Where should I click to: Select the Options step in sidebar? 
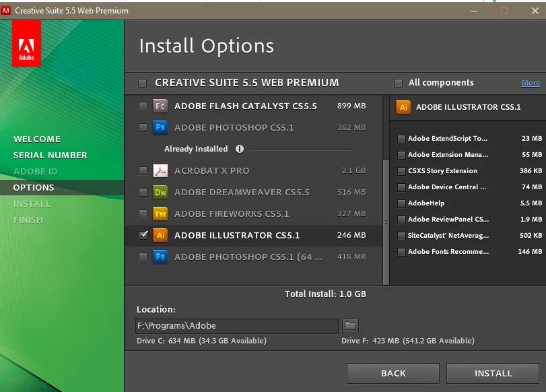tap(34, 187)
